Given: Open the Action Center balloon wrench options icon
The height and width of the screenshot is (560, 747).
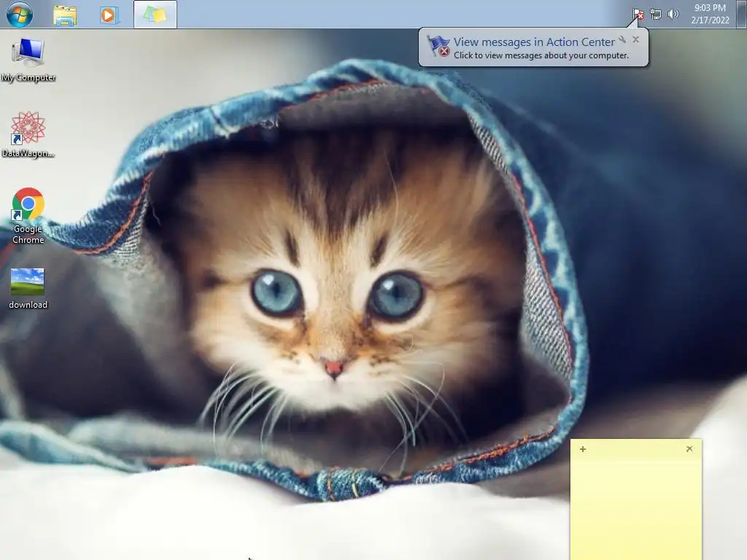Looking at the screenshot, I should click(622, 39).
